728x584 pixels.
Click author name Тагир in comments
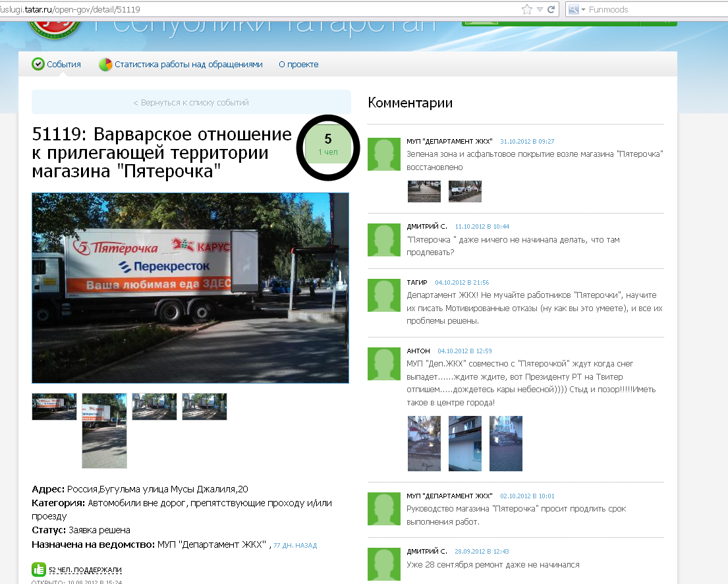[417, 283]
